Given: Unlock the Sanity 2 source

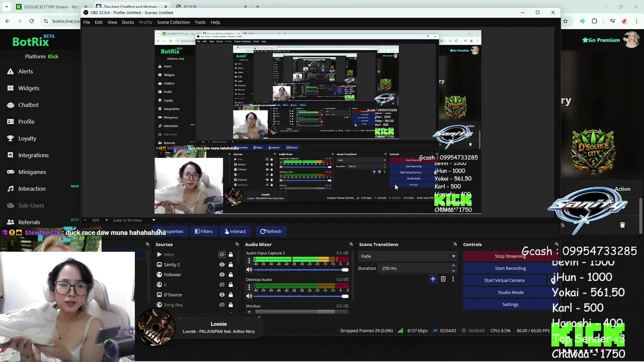Looking at the screenshot, I should (x=230, y=264).
